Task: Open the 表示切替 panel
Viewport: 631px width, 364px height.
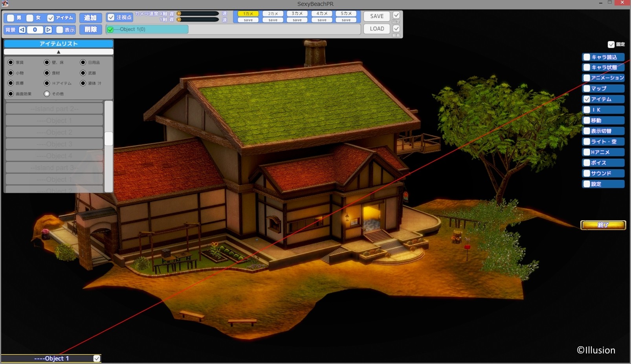Action: pyautogui.click(x=603, y=131)
